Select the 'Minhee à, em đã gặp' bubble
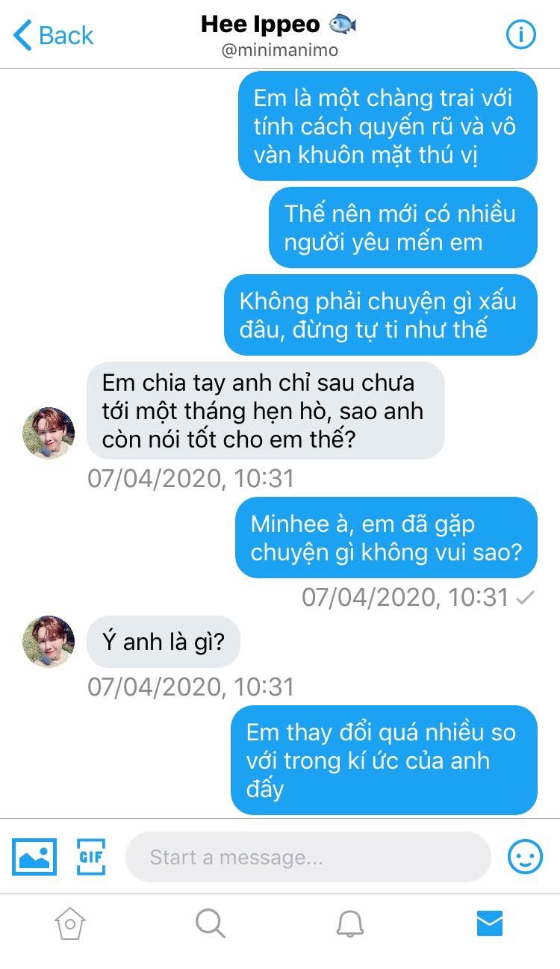 386,538
